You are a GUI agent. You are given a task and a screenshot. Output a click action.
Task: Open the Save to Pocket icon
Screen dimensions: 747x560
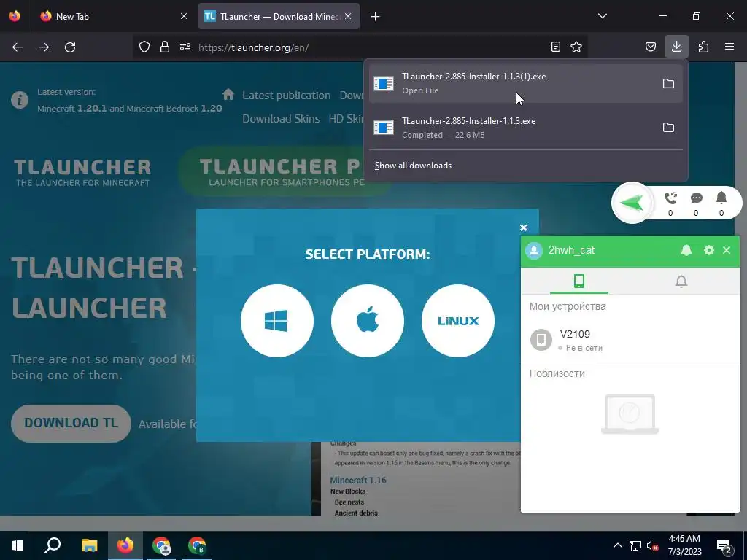(650, 47)
